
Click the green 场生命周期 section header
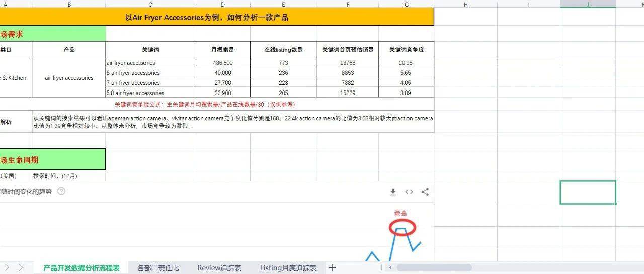pyautogui.click(x=53, y=159)
